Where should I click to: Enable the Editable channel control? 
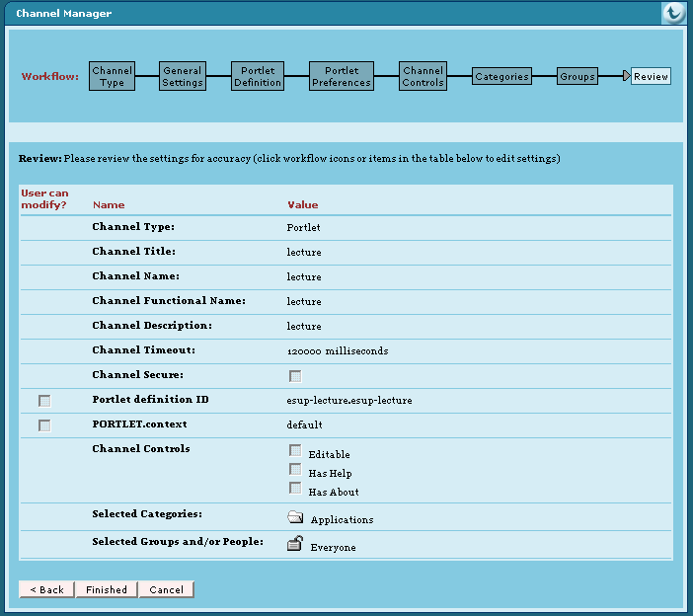295,452
